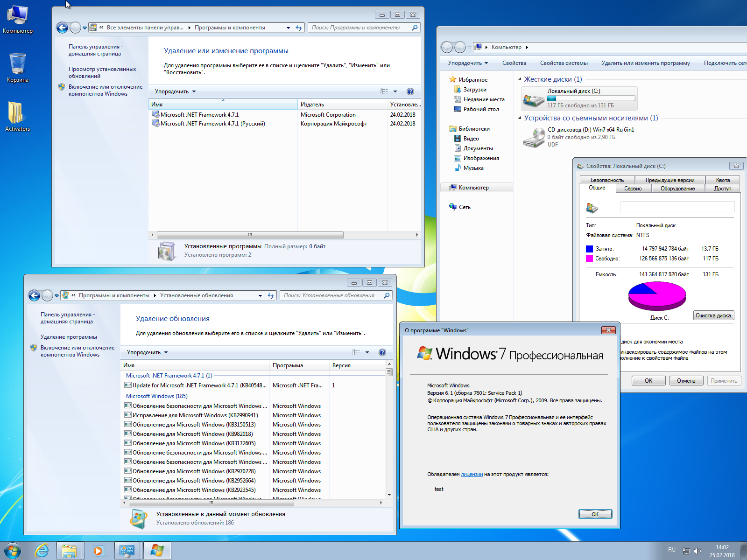This screenshot has width=747, height=560.
Task: Open view options arrow in updates list
Action: (x=367, y=352)
